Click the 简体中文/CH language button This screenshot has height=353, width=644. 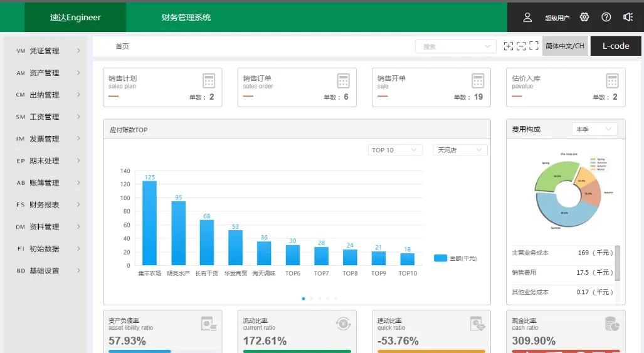564,46
